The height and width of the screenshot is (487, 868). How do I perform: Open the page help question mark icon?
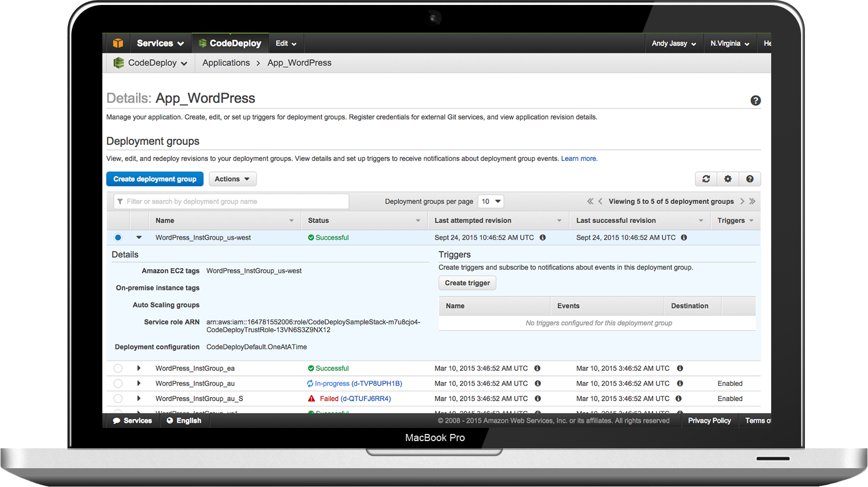point(756,101)
